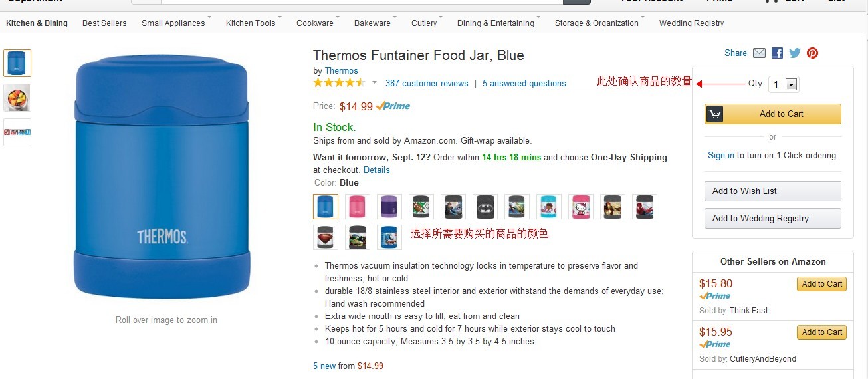This screenshot has width=868, height=379.
Task: Go to Wedding Registry in the nav bar
Action: click(691, 23)
